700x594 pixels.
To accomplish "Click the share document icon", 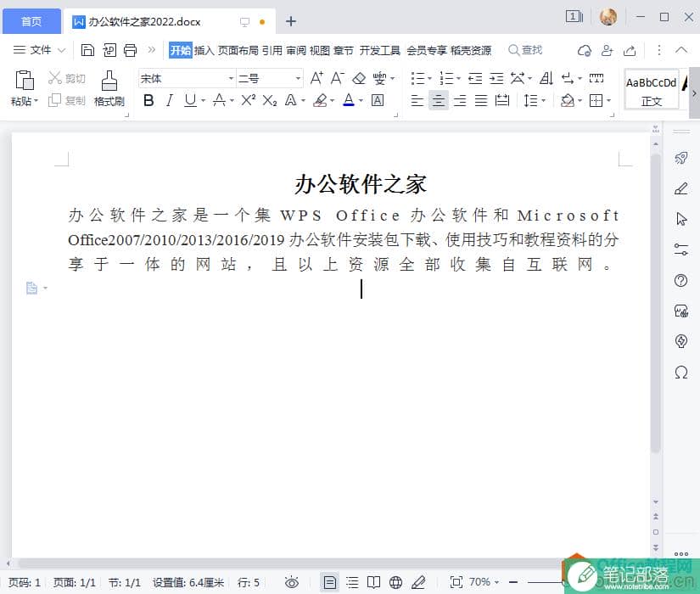I will coord(630,50).
